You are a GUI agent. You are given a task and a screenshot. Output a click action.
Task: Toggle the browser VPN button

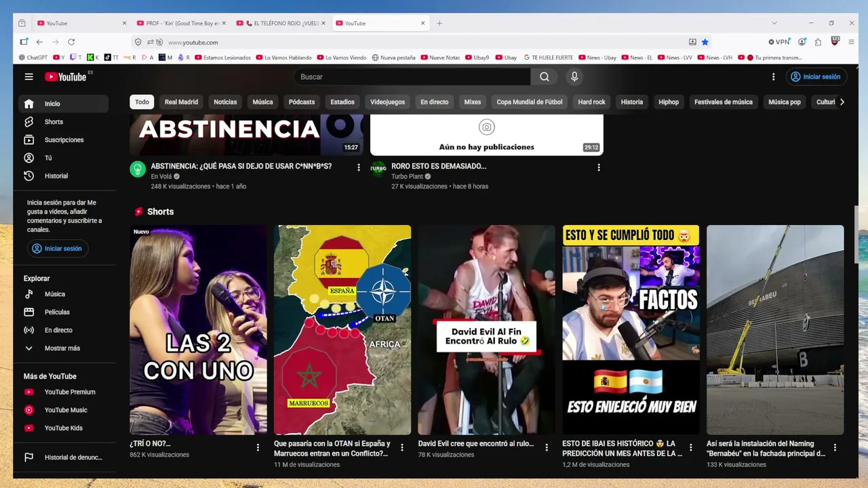pos(779,42)
